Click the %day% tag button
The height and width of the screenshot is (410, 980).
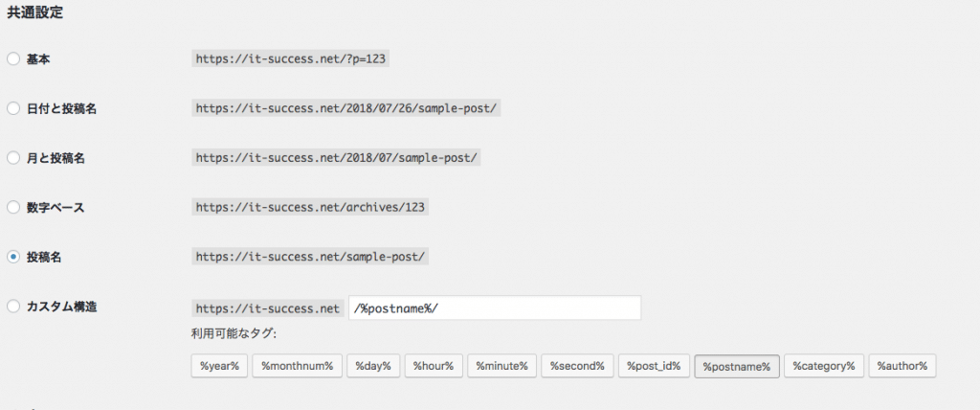pos(373,366)
